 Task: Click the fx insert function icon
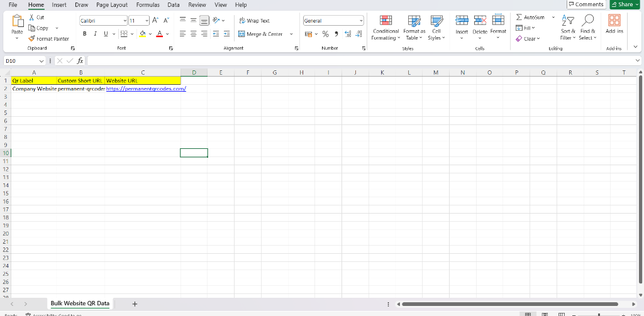pos(80,61)
